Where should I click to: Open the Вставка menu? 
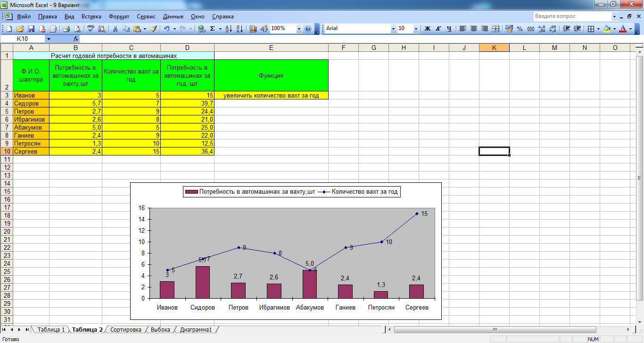click(91, 16)
